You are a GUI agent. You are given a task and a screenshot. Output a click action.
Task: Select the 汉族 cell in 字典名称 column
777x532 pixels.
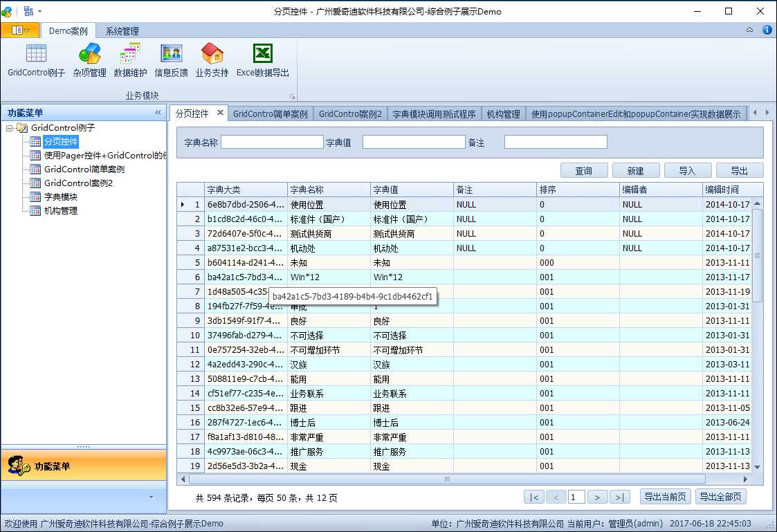coord(329,364)
